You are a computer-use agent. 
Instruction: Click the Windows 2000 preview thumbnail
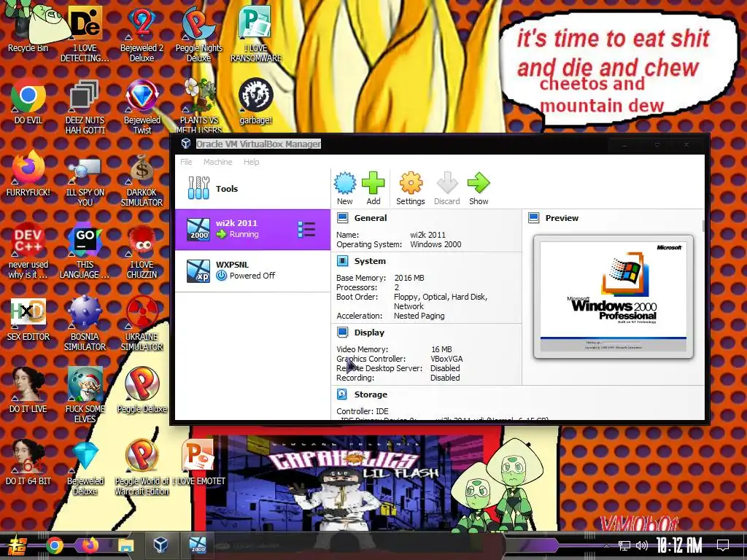tap(614, 297)
